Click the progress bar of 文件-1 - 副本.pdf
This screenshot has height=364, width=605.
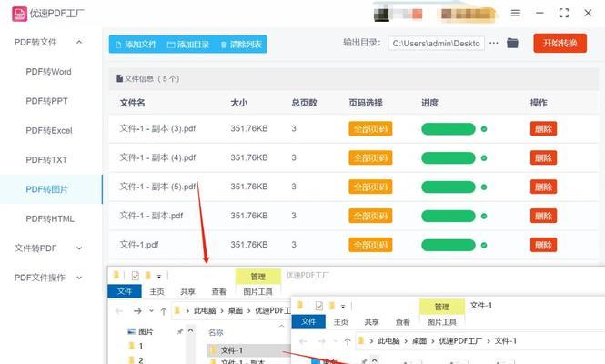point(449,217)
